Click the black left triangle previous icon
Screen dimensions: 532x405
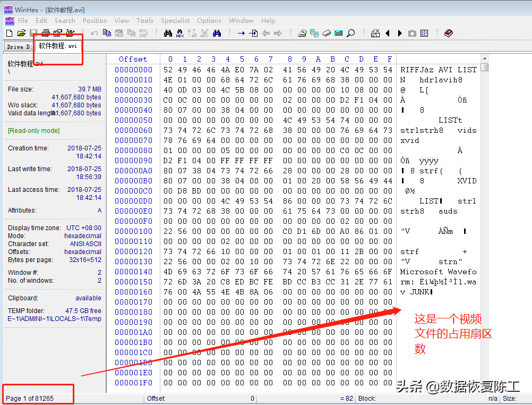(x=388, y=33)
